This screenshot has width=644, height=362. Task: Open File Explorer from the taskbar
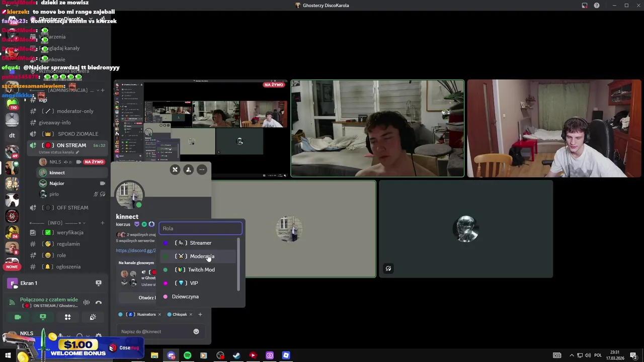click(154, 355)
